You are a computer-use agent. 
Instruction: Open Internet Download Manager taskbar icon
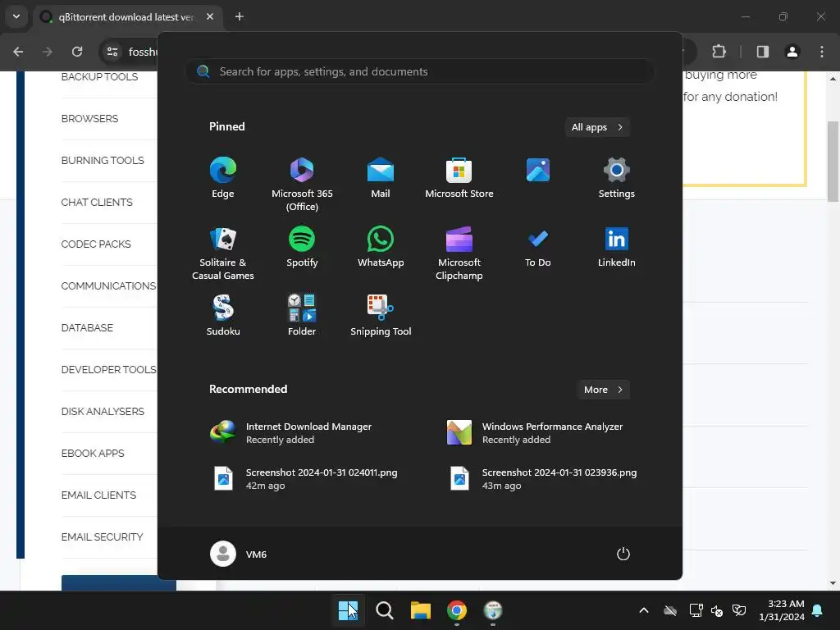[x=493, y=609]
